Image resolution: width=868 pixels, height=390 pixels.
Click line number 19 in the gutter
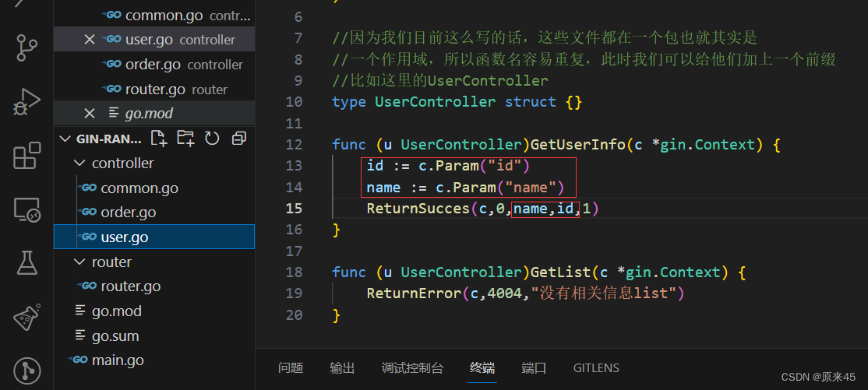pyautogui.click(x=295, y=293)
